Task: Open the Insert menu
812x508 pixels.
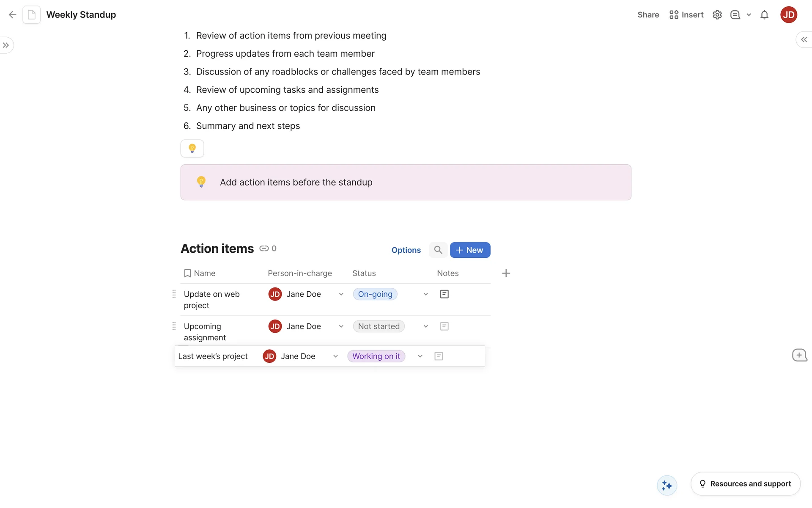Action: coord(686,15)
